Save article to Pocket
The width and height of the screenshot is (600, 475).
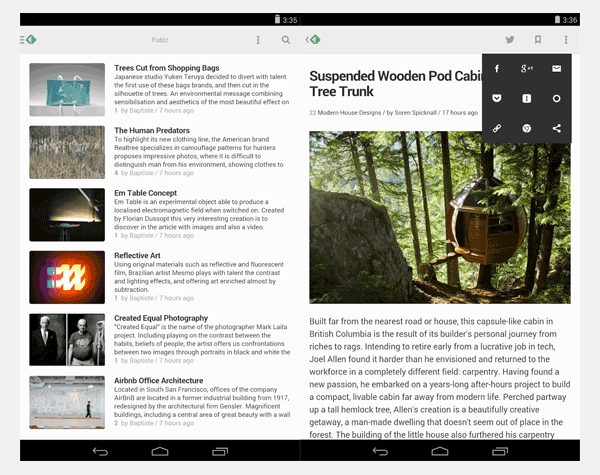tap(497, 99)
